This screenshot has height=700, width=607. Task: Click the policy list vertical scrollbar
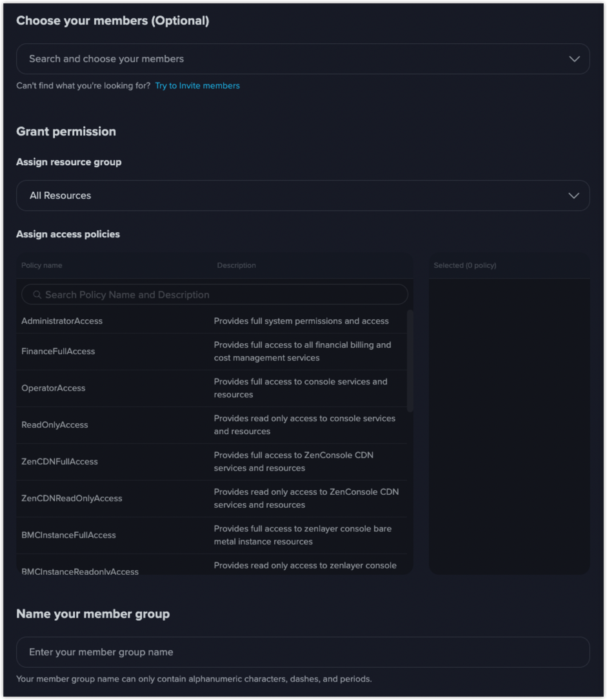410,361
